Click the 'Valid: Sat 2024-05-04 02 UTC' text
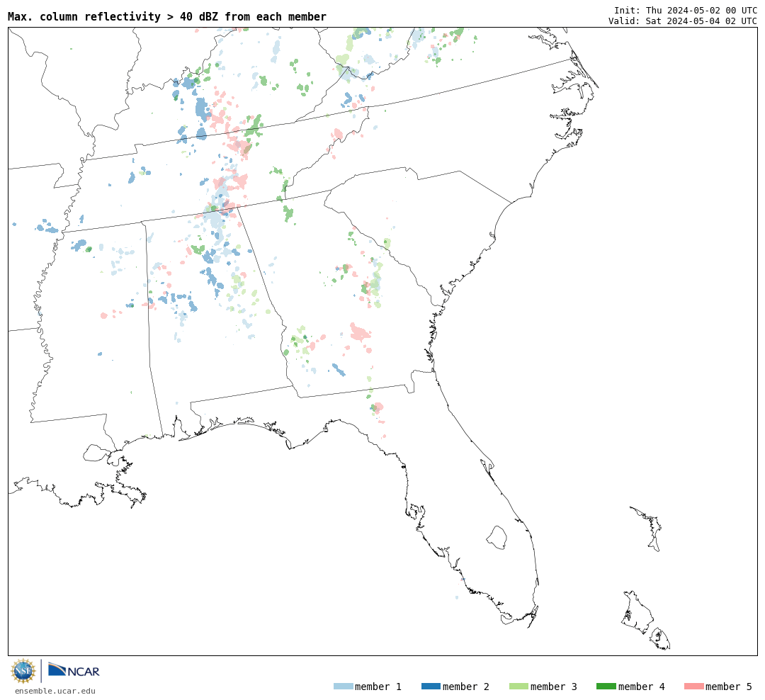The image size is (765, 700). click(x=683, y=21)
